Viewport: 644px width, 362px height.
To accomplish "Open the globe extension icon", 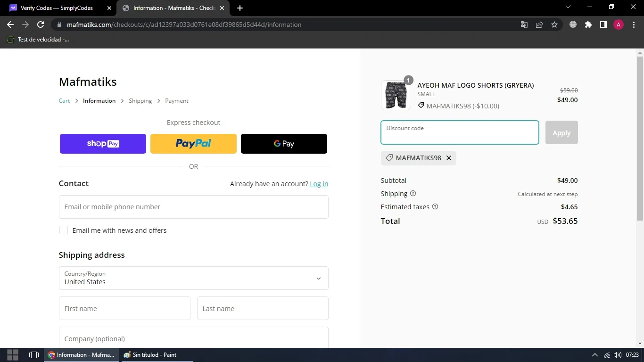I will (x=573, y=25).
